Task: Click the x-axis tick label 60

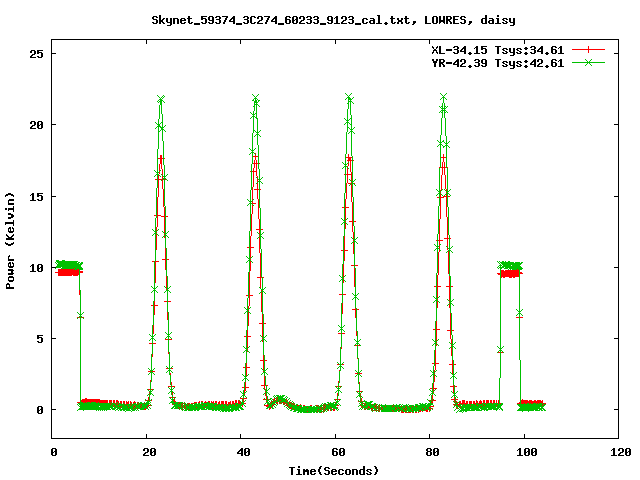Action: (x=338, y=452)
